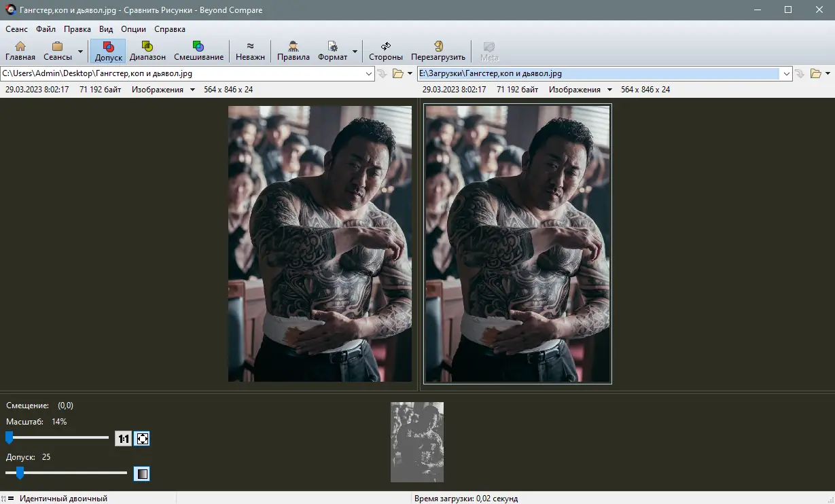Expand the Сеансы dropdown arrow
This screenshot has height=504, width=835.
coord(80,52)
